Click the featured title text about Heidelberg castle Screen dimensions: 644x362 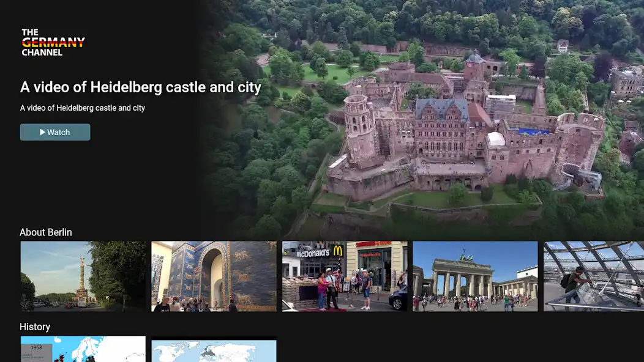click(x=140, y=87)
